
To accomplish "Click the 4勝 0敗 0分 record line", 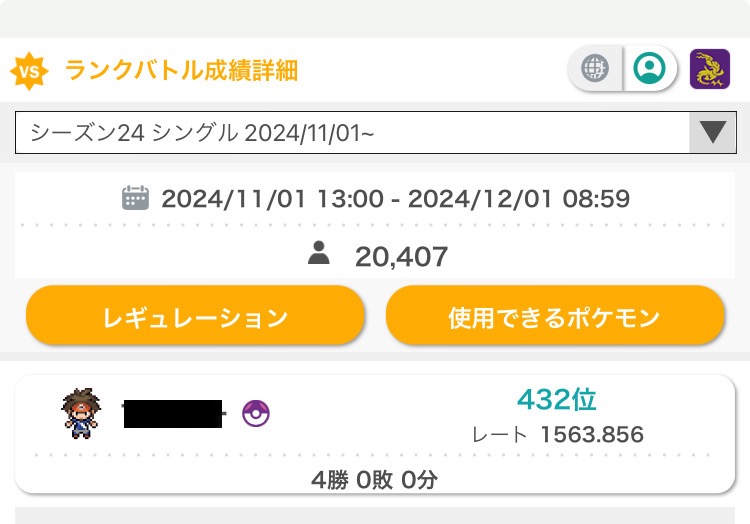I will (x=375, y=479).
